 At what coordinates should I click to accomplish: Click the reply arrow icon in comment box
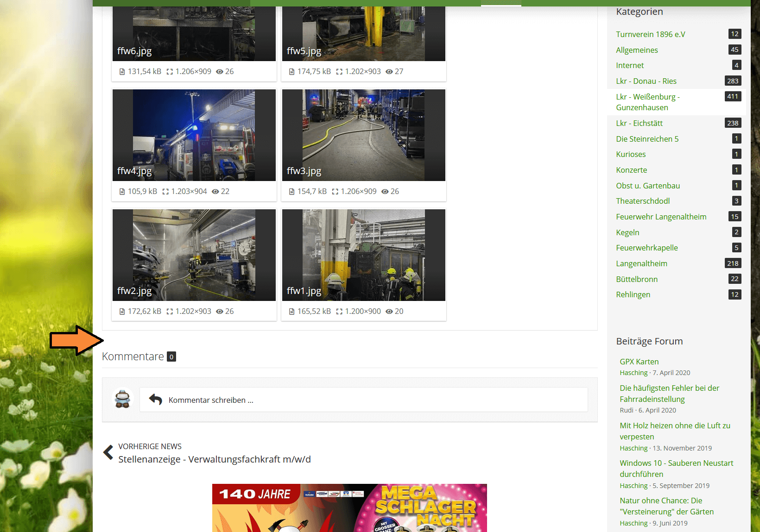(156, 400)
